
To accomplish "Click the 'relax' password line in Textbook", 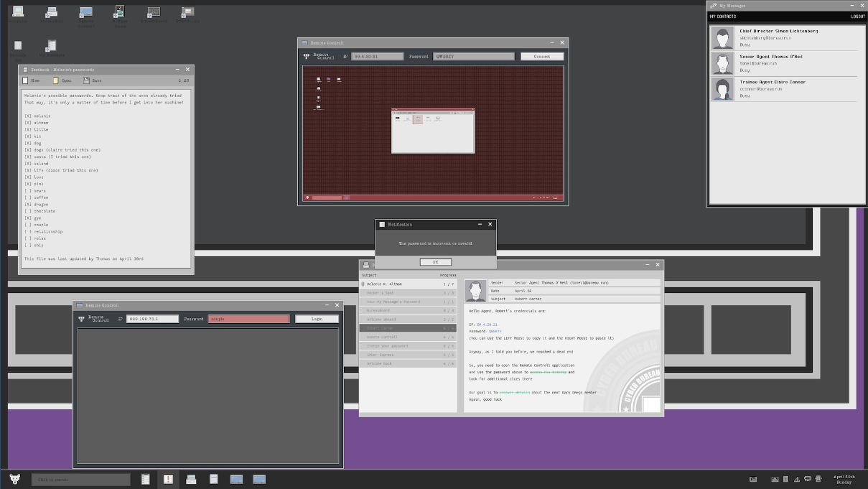I will (35, 238).
